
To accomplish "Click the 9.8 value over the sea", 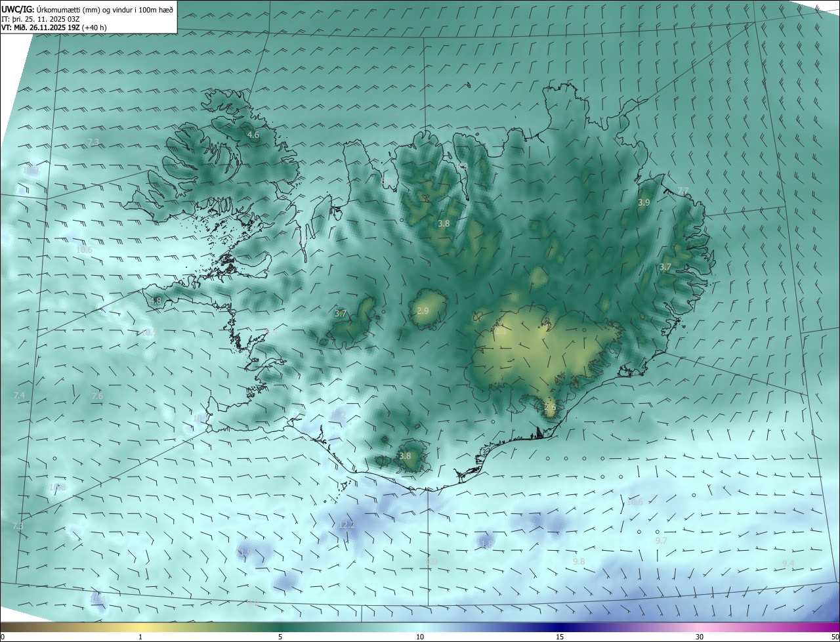I will click(579, 562).
